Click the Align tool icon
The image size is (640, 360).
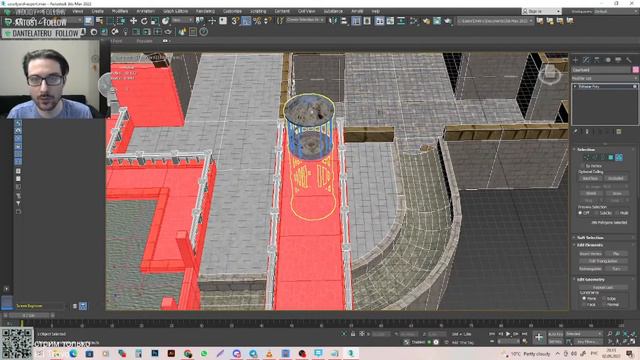click(x=344, y=21)
